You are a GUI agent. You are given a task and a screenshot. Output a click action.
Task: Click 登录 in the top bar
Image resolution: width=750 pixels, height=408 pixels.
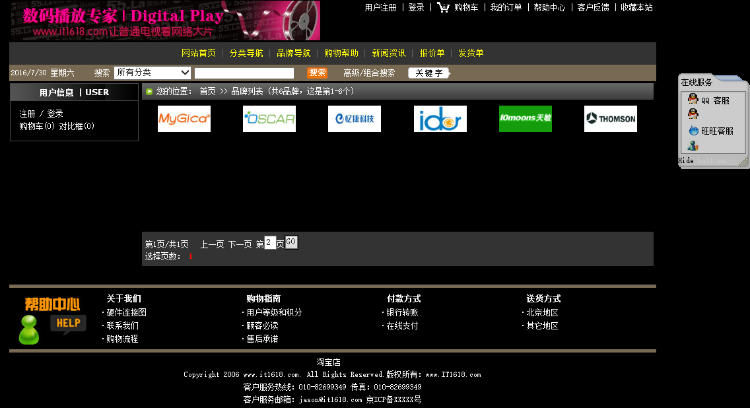pos(417,7)
